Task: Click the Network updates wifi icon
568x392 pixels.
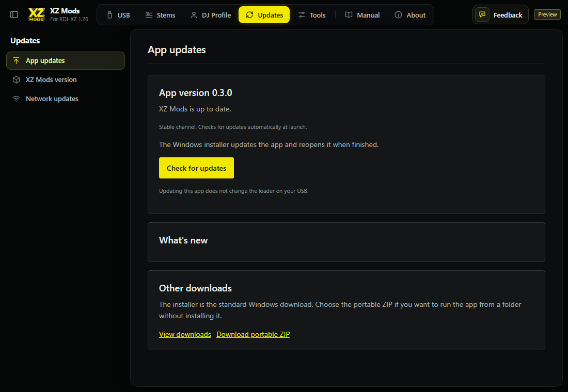Action: [17, 99]
